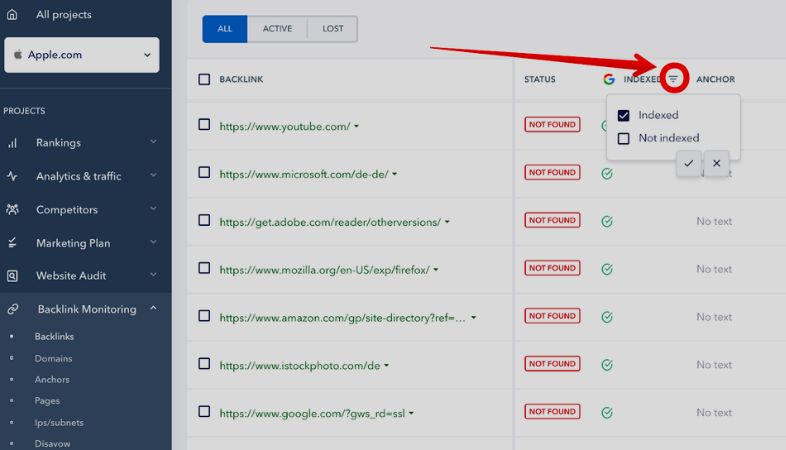
Task: Switch to the ALL tab
Action: pos(225,29)
